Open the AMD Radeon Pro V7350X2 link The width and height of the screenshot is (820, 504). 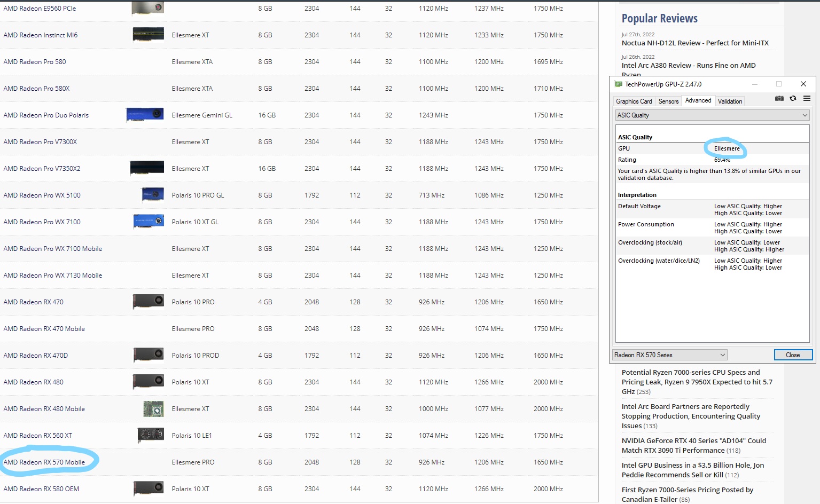[x=42, y=169]
